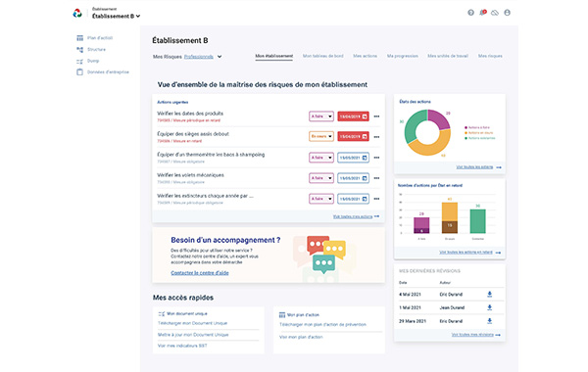Open Structure in sidebar
Image resolution: width=588 pixels, height=372 pixels.
(x=96, y=50)
